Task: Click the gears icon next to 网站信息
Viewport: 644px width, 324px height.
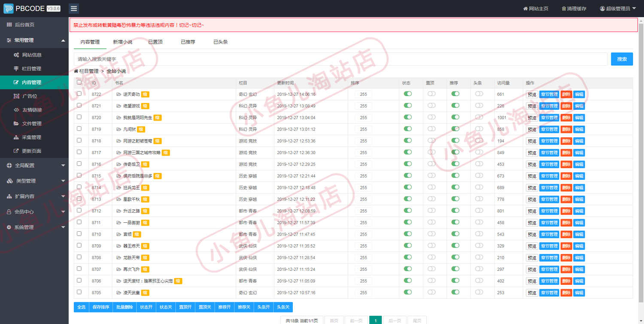Action: (x=16, y=55)
